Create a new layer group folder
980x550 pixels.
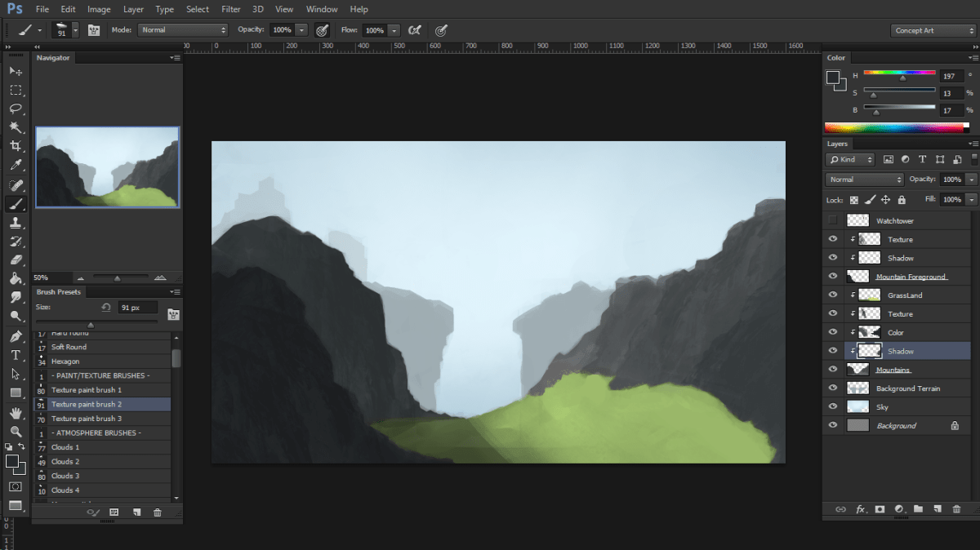[x=918, y=509]
